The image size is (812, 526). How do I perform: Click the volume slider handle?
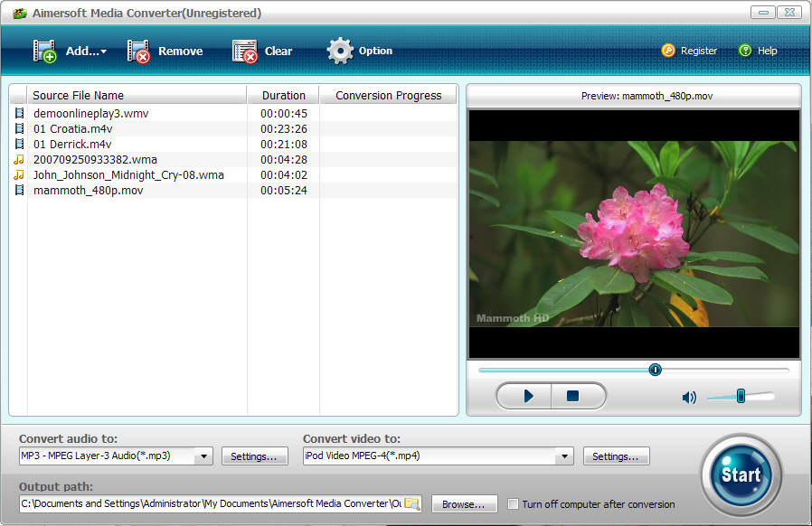[741, 396]
